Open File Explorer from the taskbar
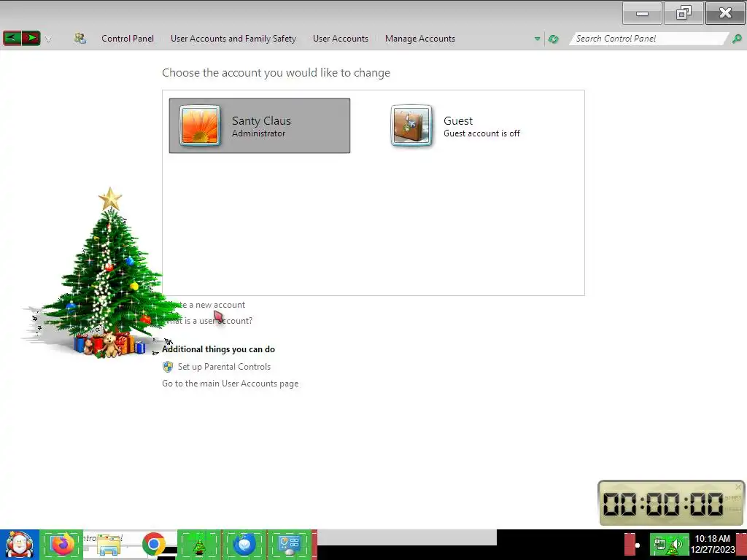Viewport: 747px width, 560px height. [x=107, y=545]
